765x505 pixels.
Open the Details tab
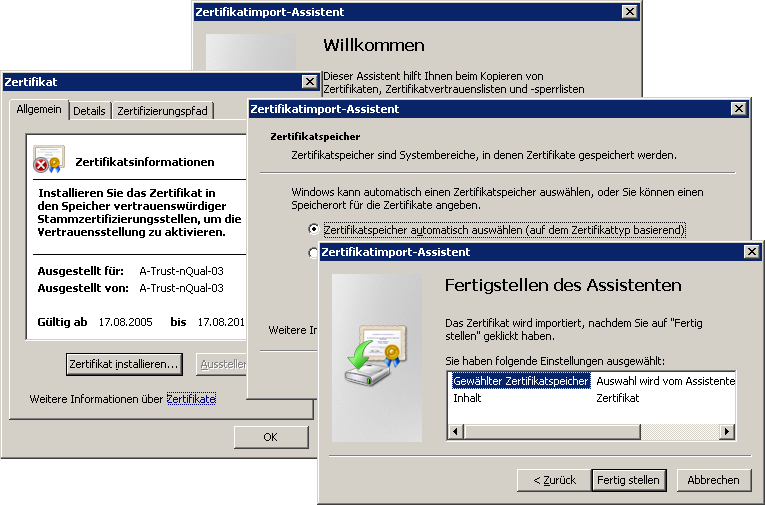click(89, 111)
